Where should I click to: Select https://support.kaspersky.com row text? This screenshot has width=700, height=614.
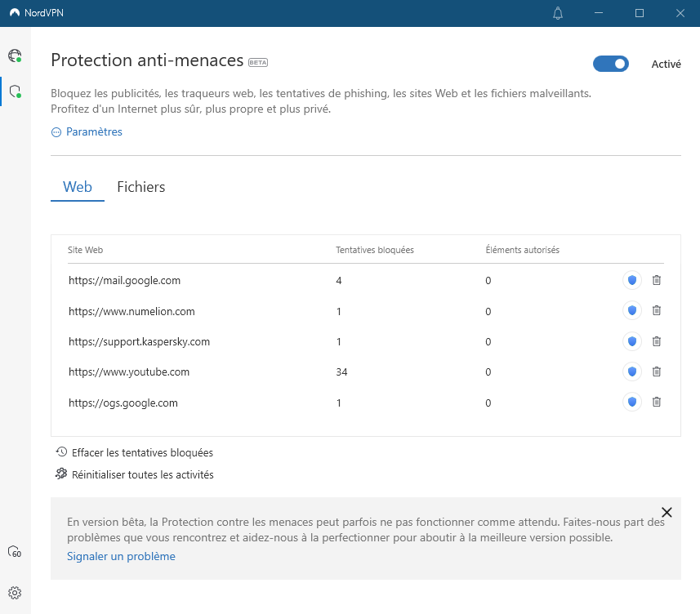point(140,342)
